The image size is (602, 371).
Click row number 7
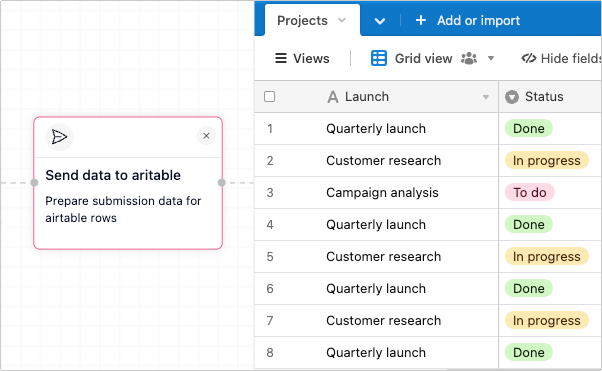click(270, 321)
